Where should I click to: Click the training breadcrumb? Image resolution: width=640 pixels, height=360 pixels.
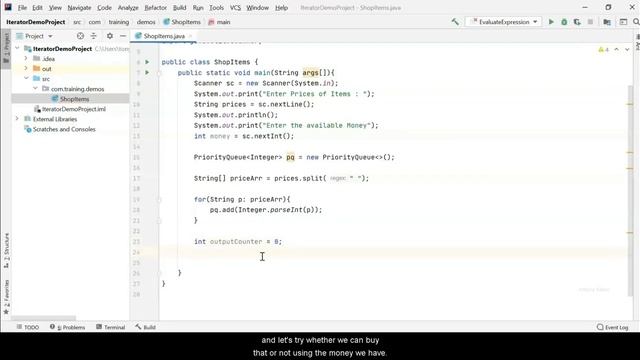119,22
